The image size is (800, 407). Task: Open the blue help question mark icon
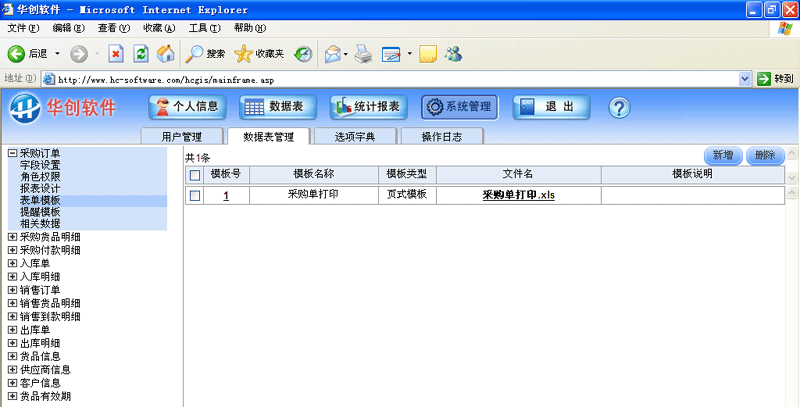pyautogui.click(x=619, y=107)
